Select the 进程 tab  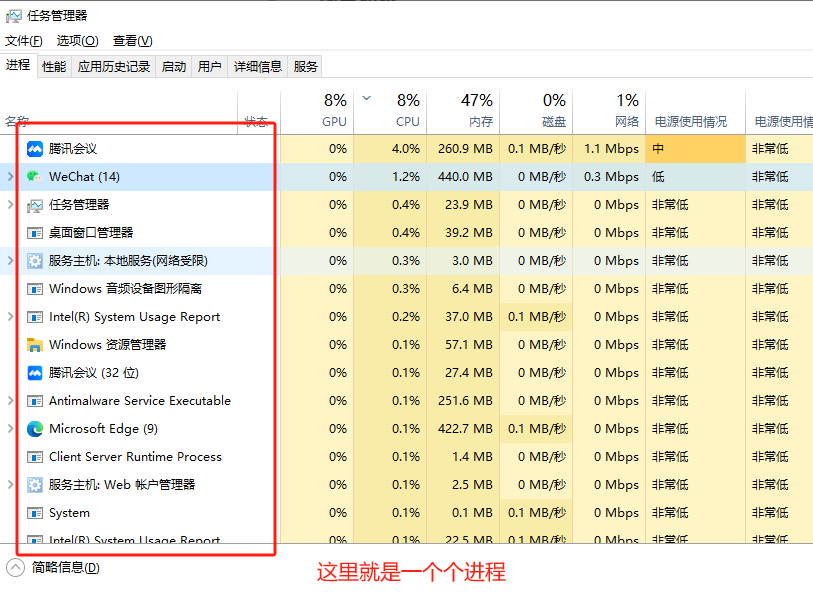(18, 65)
